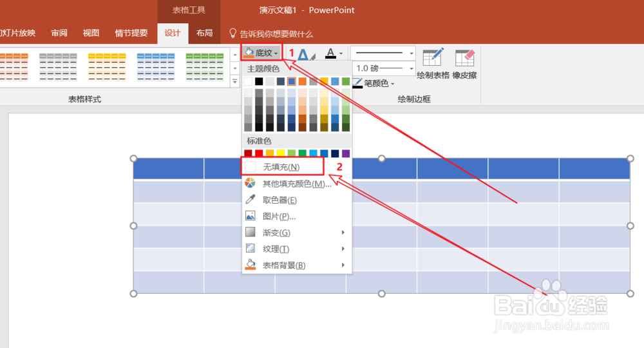Choose 图片(P) picture fill option

[296, 216]
